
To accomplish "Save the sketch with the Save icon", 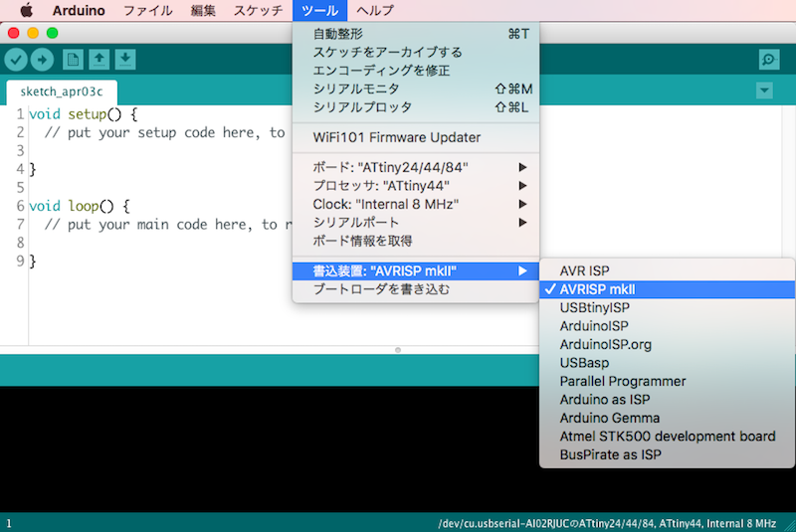I will coord(125,60).
